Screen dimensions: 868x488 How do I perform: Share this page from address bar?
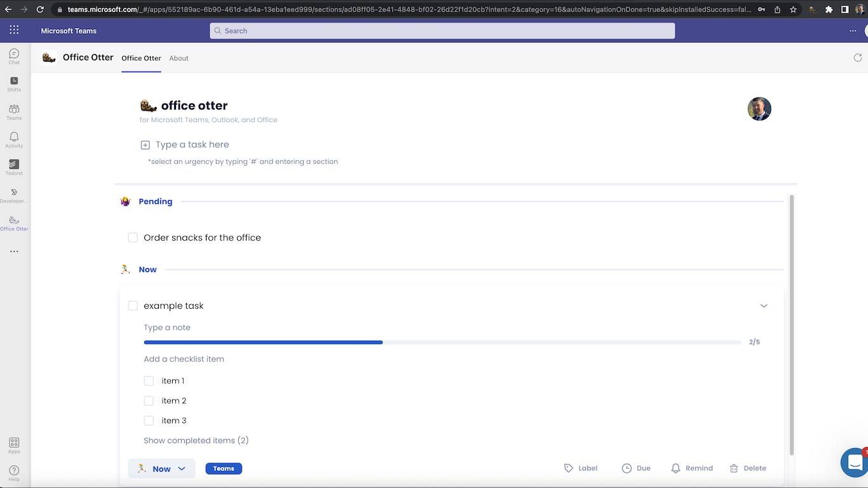point(778,10)
